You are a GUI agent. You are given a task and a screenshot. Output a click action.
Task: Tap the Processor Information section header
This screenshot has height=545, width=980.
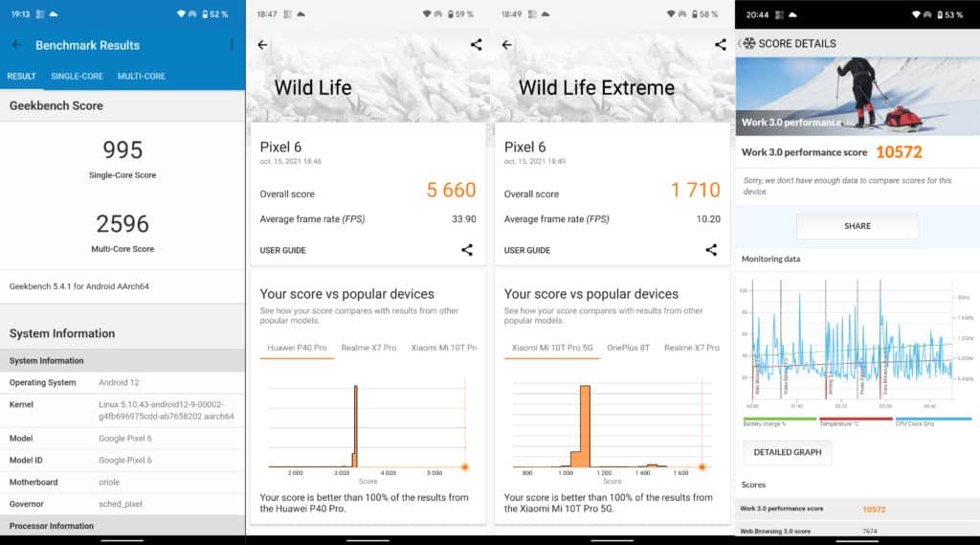(x=122, y=526)
